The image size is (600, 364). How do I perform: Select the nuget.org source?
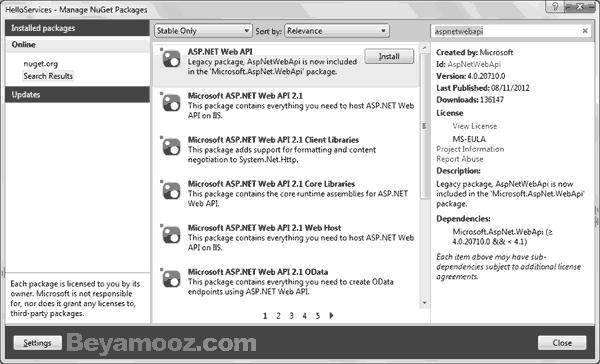pos(41,64)
